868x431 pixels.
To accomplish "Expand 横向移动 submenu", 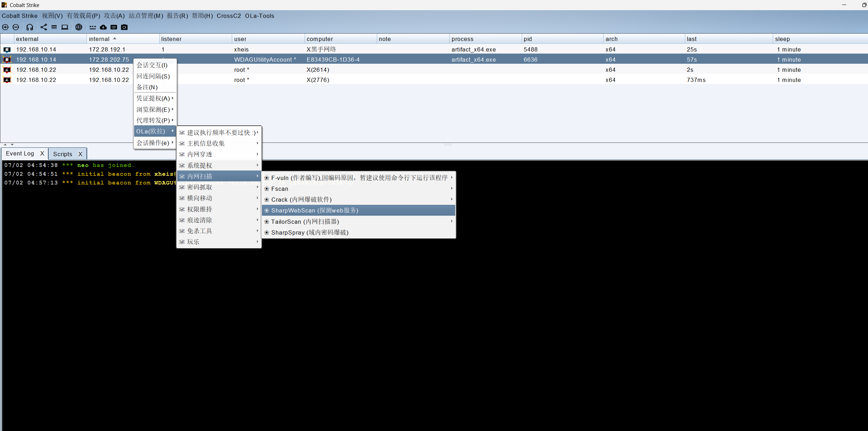I will click(x=219, y=198).
